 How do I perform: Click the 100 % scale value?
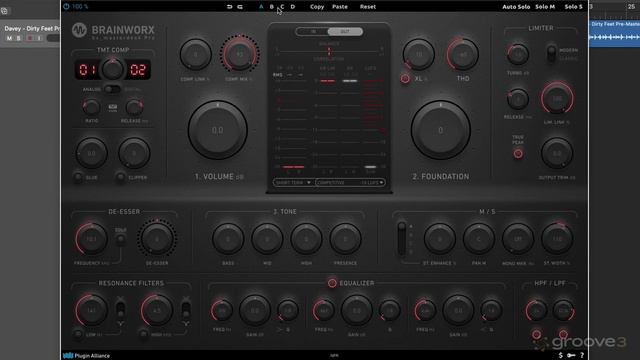coord(80,7)
